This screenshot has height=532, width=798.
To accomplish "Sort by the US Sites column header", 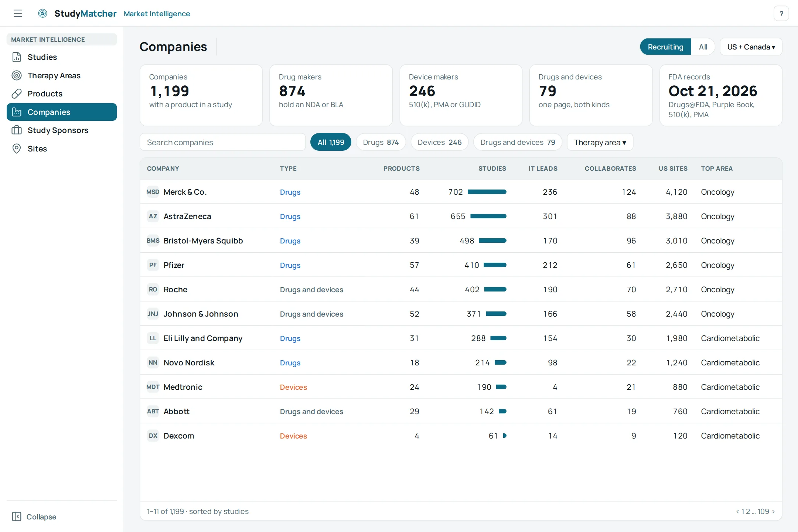I will click(673, 168).
